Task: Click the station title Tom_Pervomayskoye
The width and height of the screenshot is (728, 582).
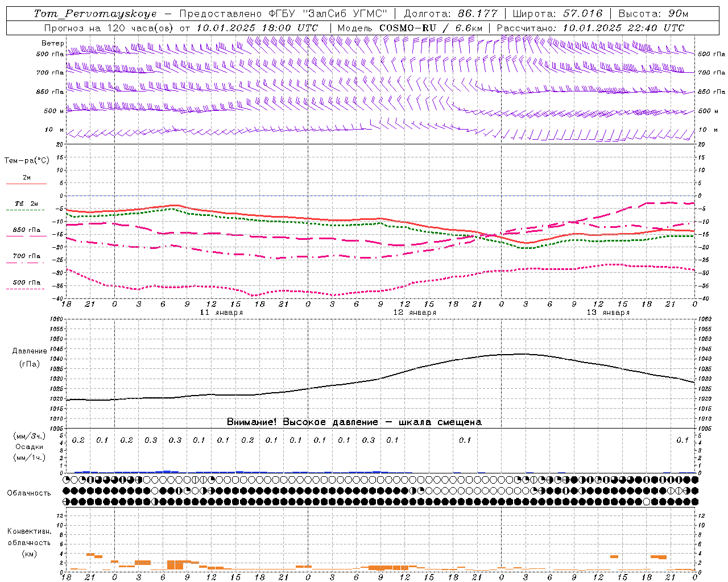Action: pos(95,14)
